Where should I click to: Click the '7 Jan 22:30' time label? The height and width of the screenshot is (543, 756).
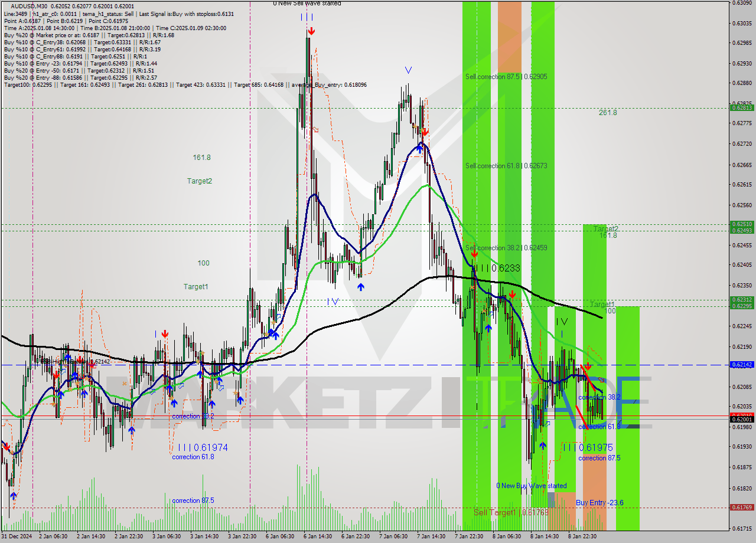pyautogui.click(x=468, y=537)
